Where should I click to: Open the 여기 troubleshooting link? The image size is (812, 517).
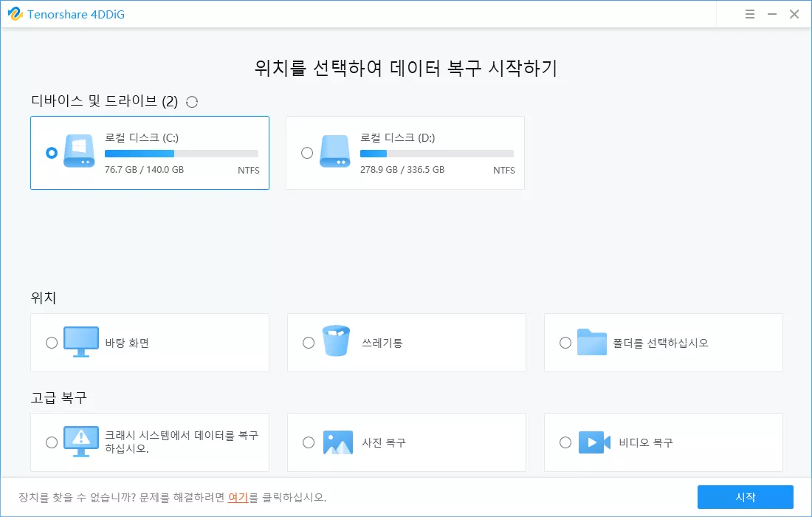click(x=238, y=497)
